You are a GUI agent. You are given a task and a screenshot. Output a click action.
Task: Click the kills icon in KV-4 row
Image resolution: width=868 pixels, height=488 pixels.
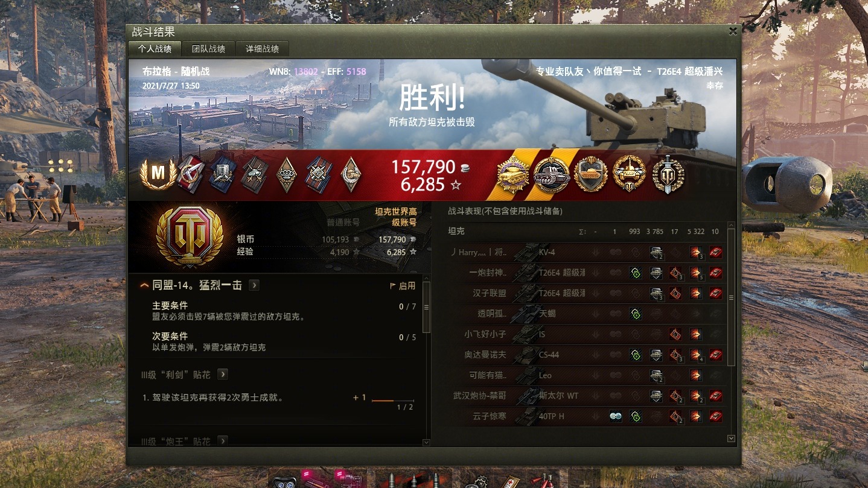coord(716,252)
